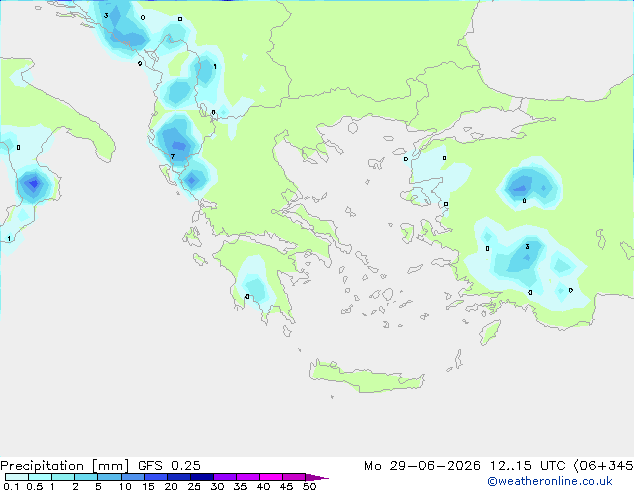Open the weatheronline.co.uk link
The width and height of the screenshot is (634, 490).
550,481
